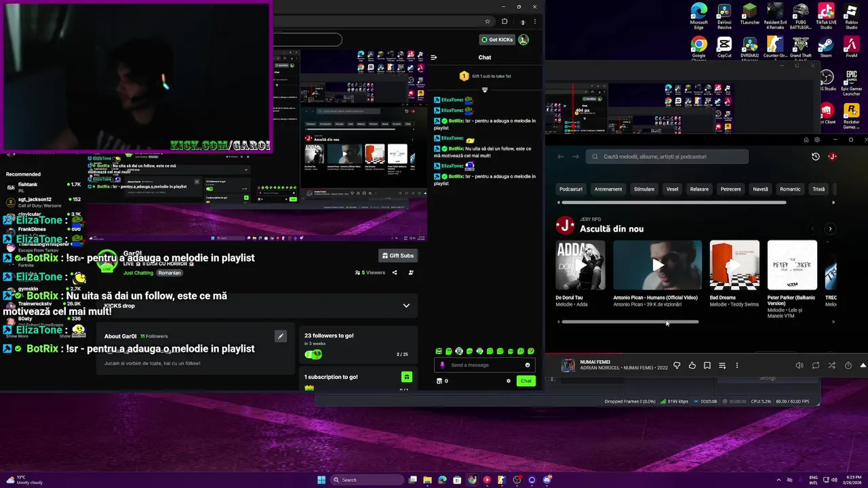Select the Steam desktop icon
This screenshot has width=868, height=488.
point(826,47)
